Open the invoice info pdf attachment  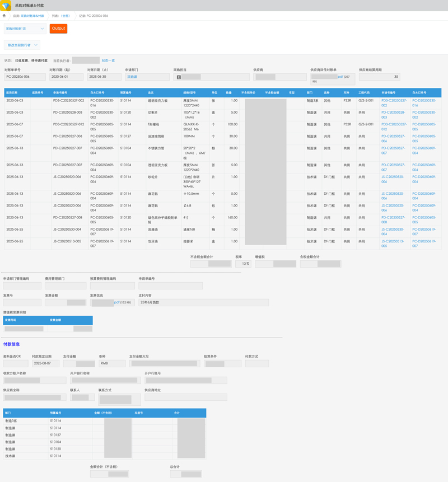click(116, 302)
